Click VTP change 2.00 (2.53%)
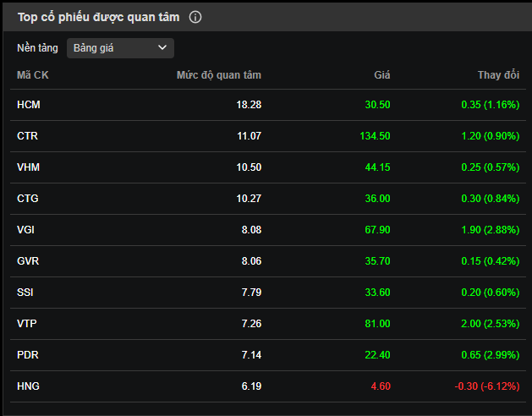The image size is (532, 416). point(491,323)
